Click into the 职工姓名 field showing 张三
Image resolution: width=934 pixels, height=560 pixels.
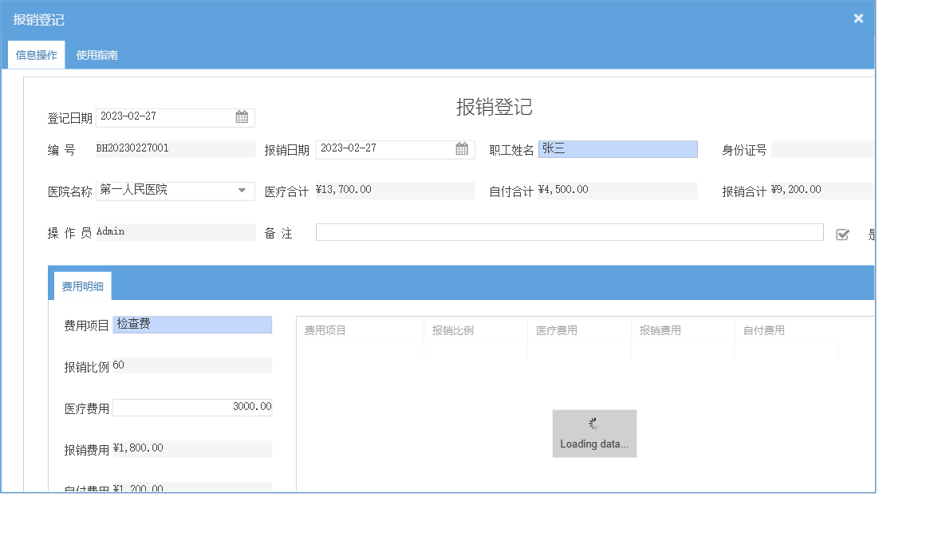618,149
